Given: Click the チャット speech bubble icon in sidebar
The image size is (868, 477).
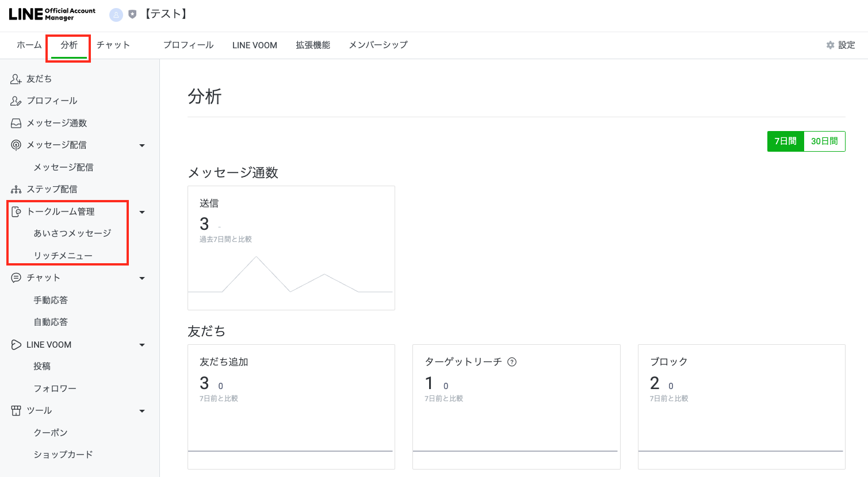Looking at the screenshot, I should [x=16, y=278].
